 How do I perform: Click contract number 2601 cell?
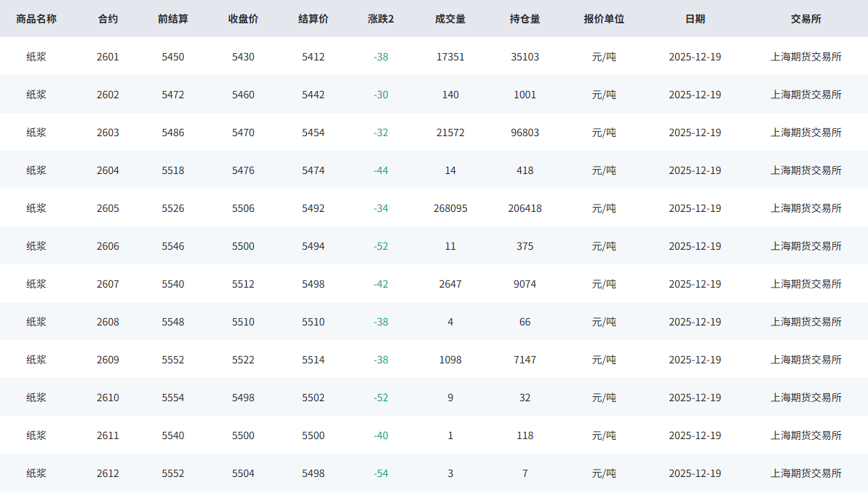(x=108, y=57)
